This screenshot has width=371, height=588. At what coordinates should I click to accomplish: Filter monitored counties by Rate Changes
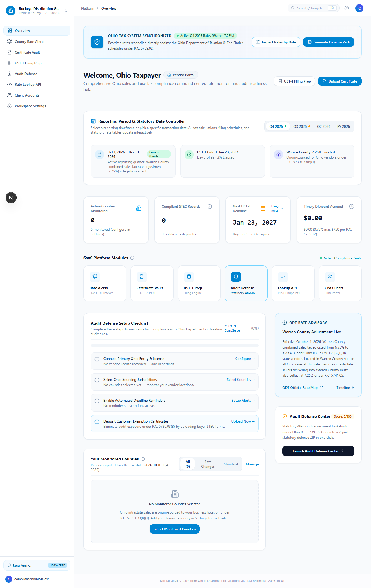click(208, 464)
